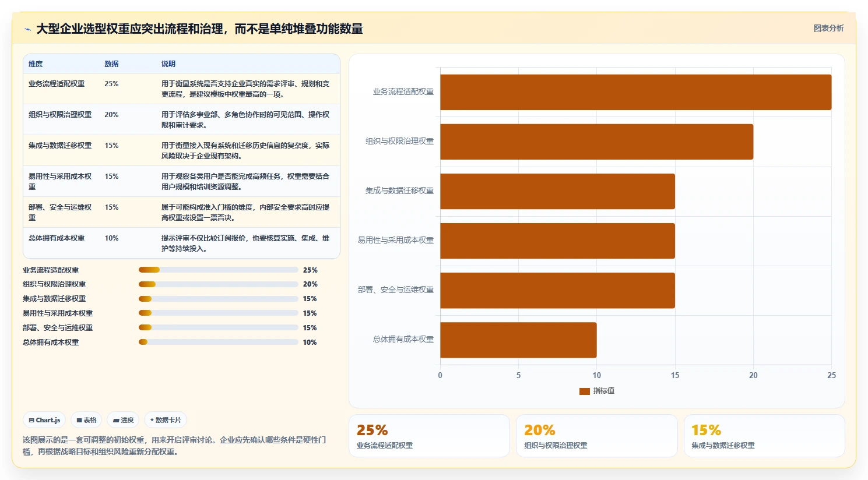Select the 进度 chip
868x480 pixels.
point(123,420)
